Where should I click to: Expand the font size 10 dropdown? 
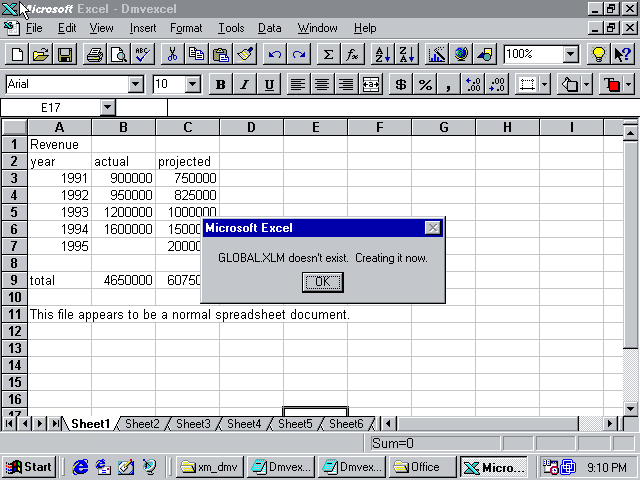193,84
